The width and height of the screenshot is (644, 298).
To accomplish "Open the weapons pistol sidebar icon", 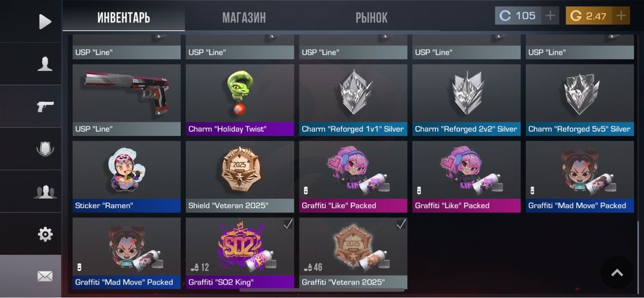I will click(x=45, y=106).
